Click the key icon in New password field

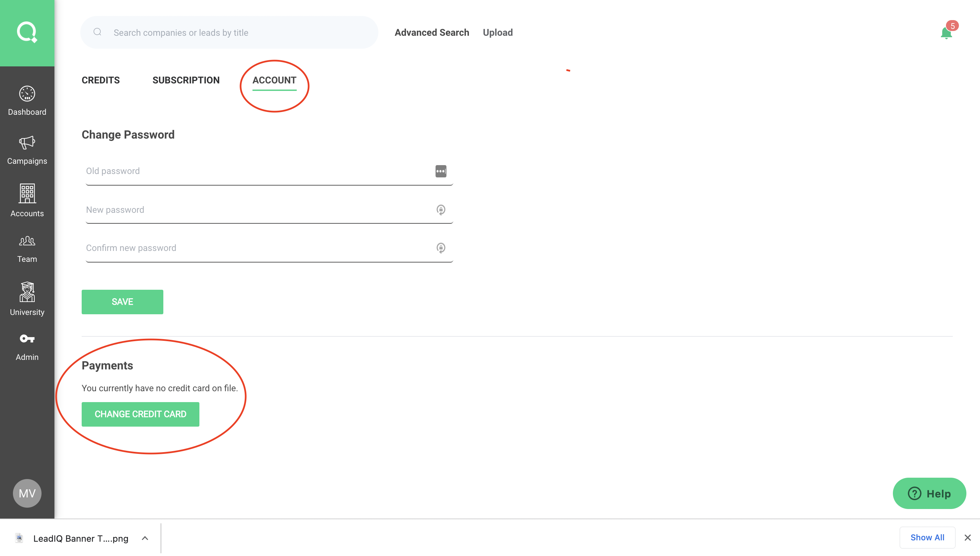point(441,210)
